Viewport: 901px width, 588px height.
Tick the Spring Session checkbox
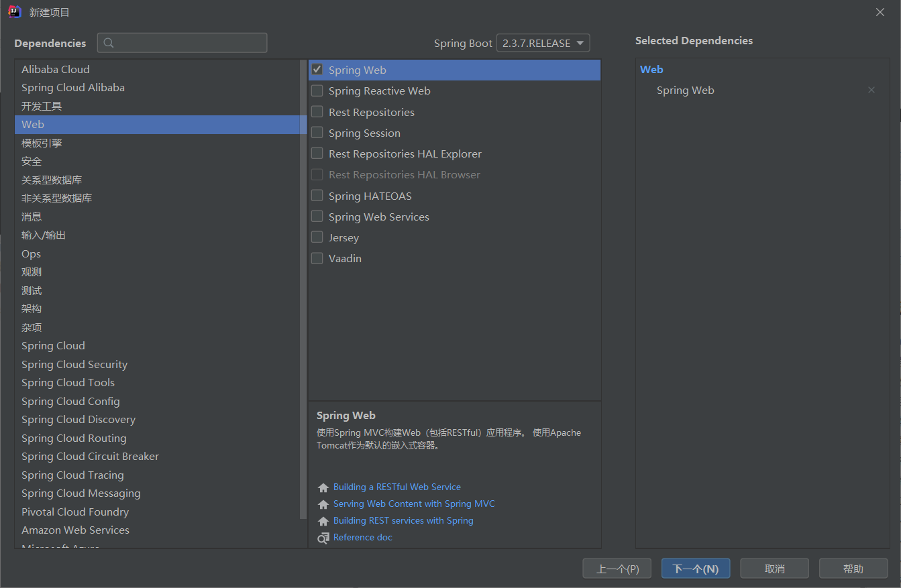tap(317, 133)
